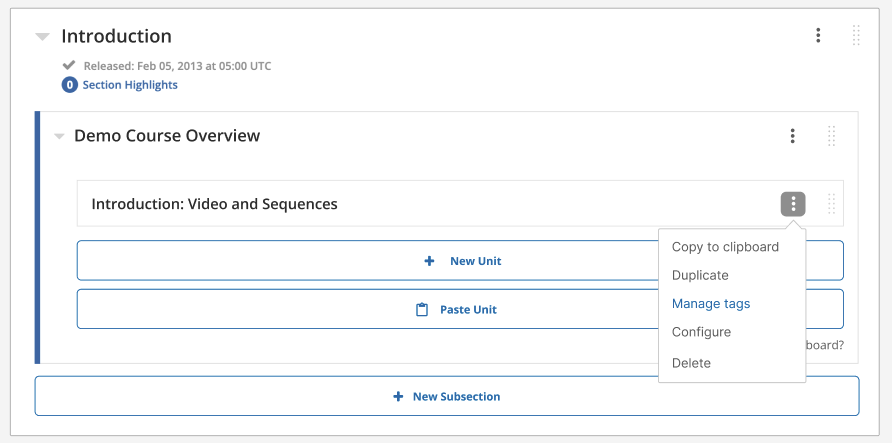
Task: Open the Introduction: Video and Sequences unit
Action: 215,204
